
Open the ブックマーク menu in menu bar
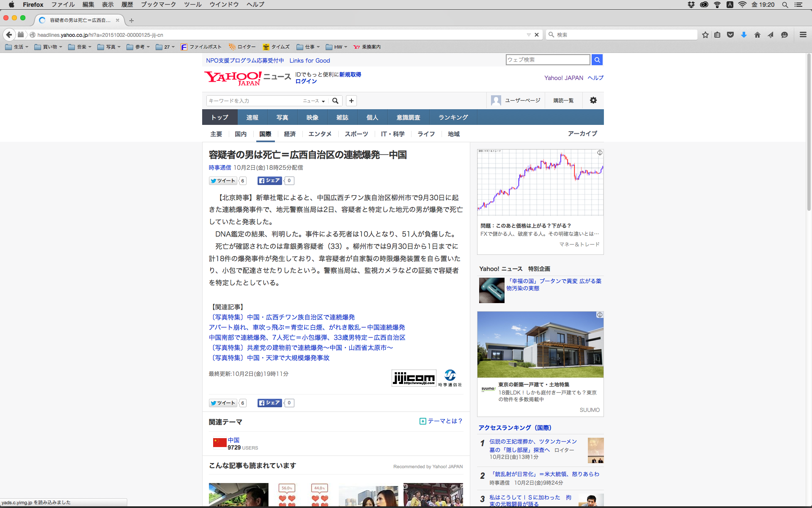(158, 5)
